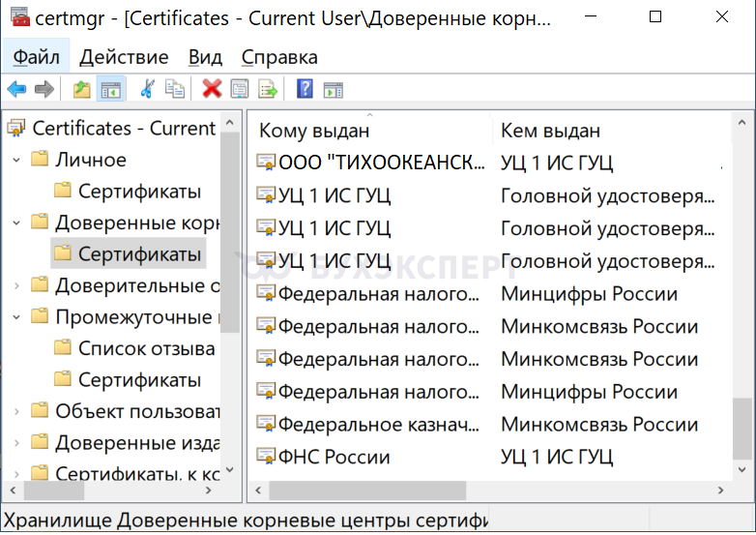Click tree pane scroll down arrow
The width and height of the screenshot is (756, 535).
230,470
